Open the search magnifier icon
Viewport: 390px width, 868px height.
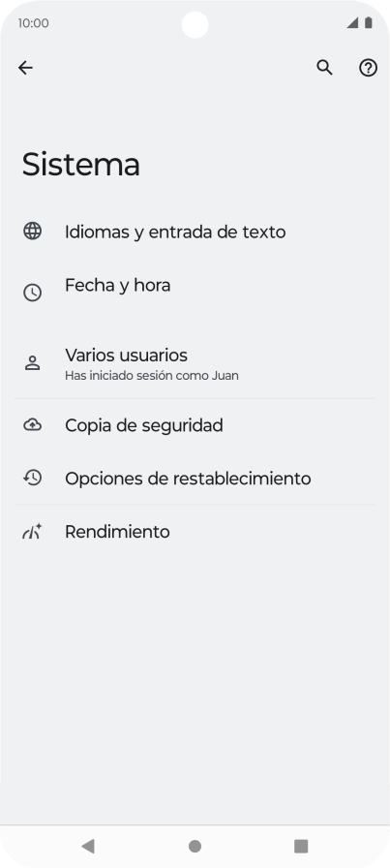325,68
